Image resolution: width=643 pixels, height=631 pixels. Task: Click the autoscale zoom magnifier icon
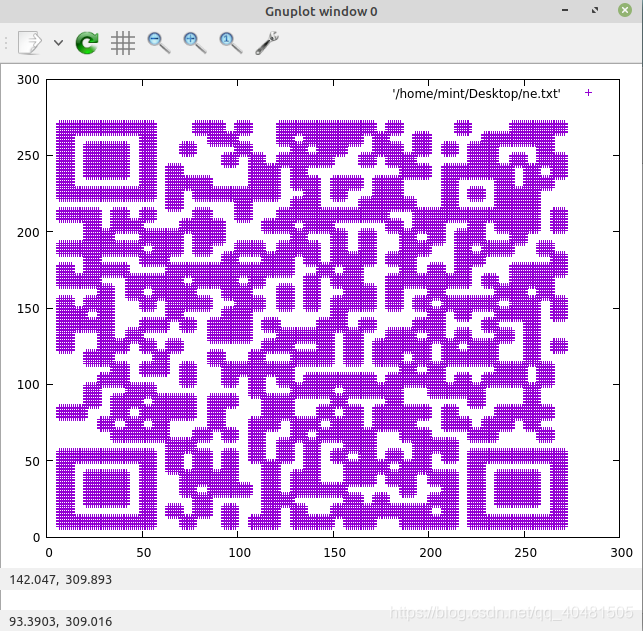(231, 43)
